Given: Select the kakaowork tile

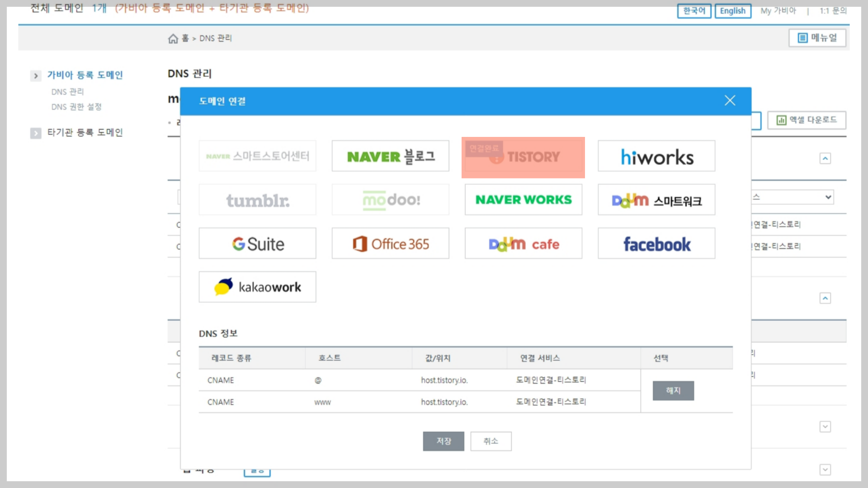Looking at the screenshot, I should [x=257, y=287].
